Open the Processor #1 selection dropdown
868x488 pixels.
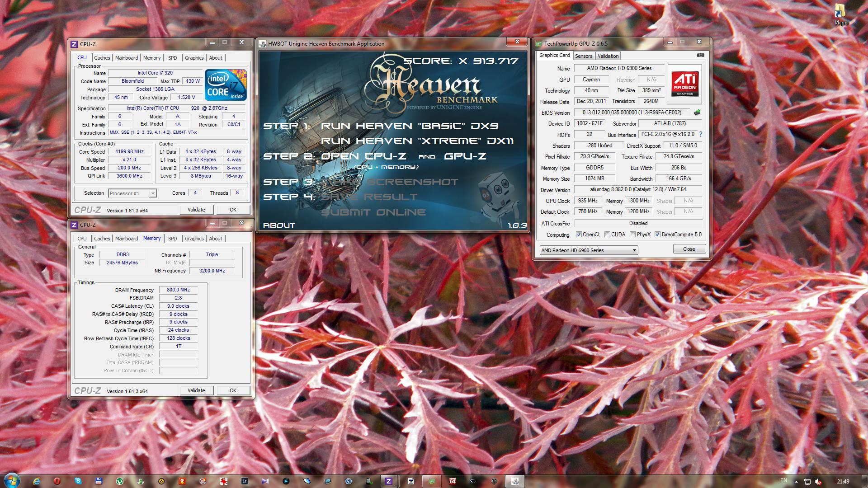tap(132, 193)
